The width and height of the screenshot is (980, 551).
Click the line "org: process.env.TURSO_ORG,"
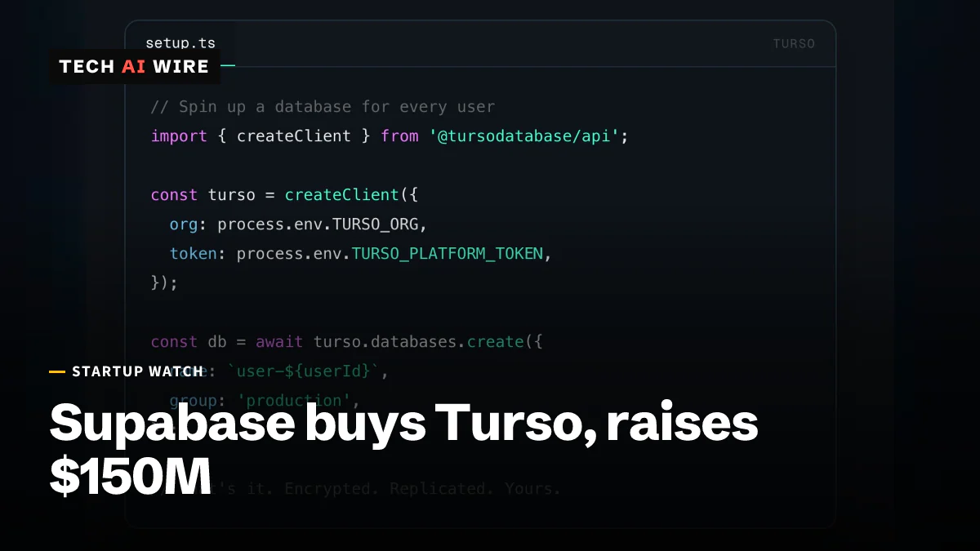299,224
